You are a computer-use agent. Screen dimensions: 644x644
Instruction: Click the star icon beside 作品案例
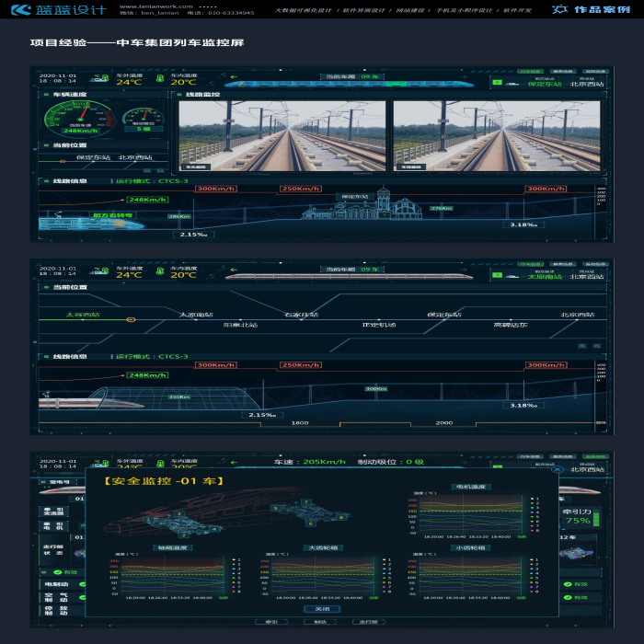point(558,10)
